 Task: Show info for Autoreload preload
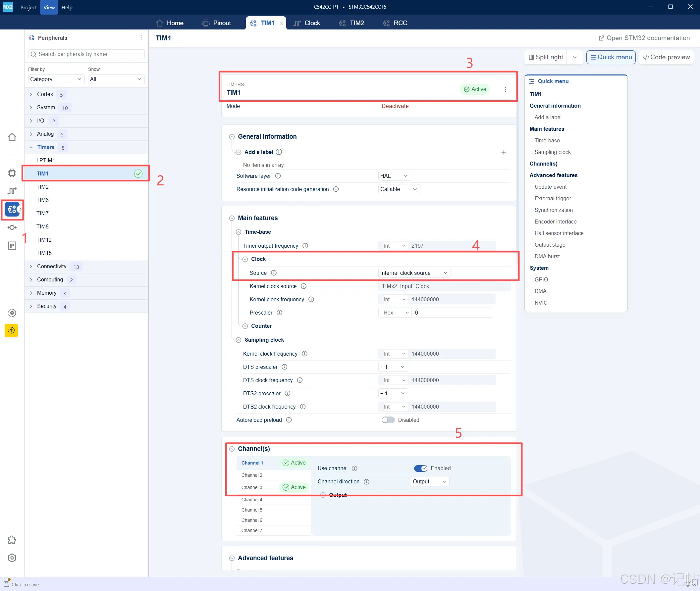(289, 420)
